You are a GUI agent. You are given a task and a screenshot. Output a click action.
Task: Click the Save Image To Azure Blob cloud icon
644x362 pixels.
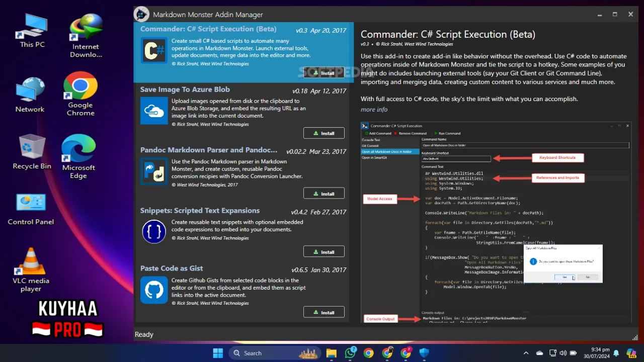click(x=154, y=111)
